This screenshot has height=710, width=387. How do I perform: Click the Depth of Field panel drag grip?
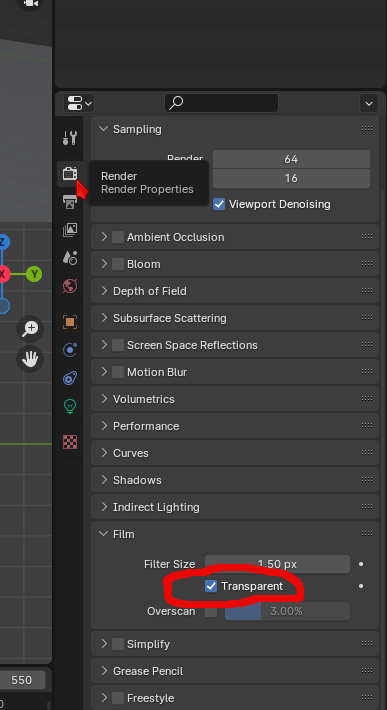coord(367,290)
